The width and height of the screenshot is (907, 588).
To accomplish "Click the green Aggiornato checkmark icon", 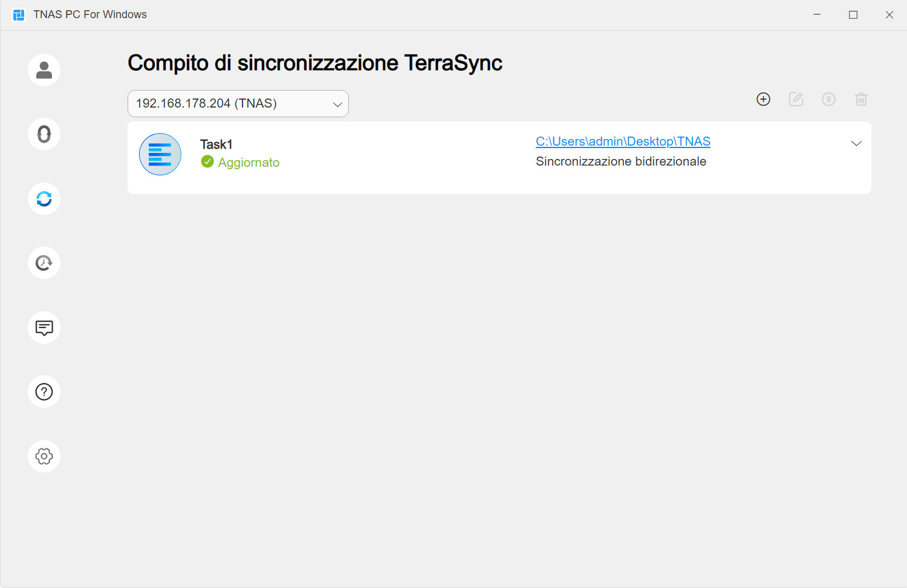I will [207, 161].
